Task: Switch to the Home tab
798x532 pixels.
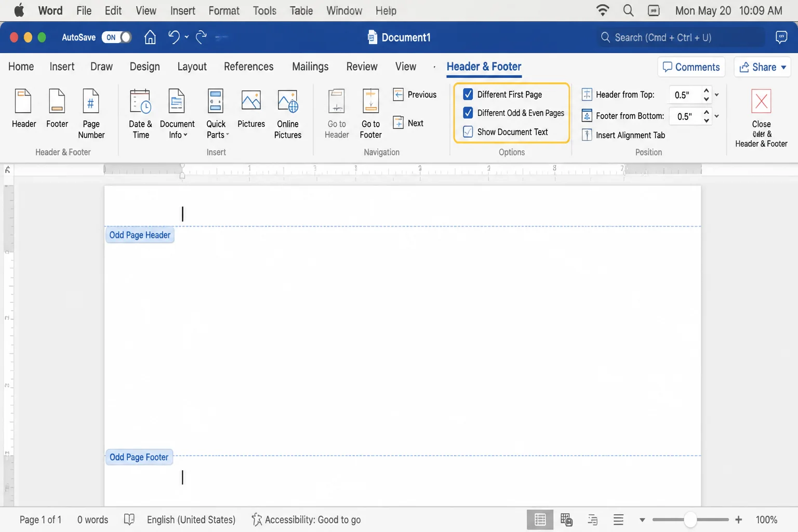Action: (x=21, y=66)
